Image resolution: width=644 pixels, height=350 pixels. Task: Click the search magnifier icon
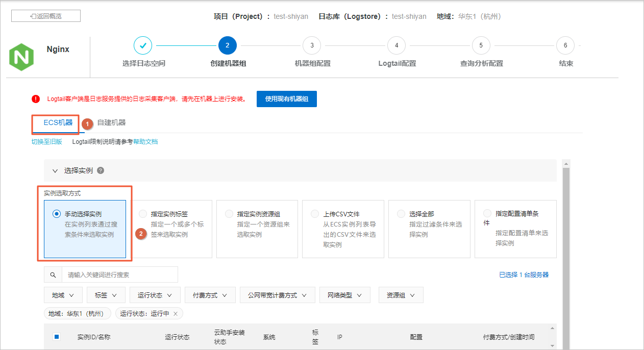click(53, 274)
